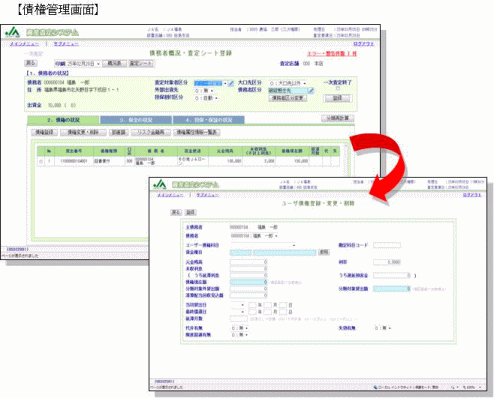This screenshot has height=398, width=494.
Task: Click the 勘定科目コード input field
Action: [x=387, y=245]
